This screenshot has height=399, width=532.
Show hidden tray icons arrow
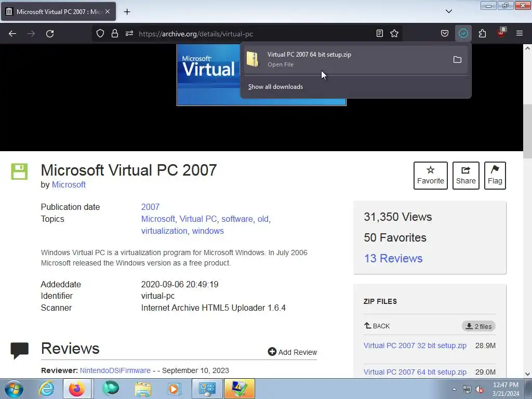pos(454,389)
